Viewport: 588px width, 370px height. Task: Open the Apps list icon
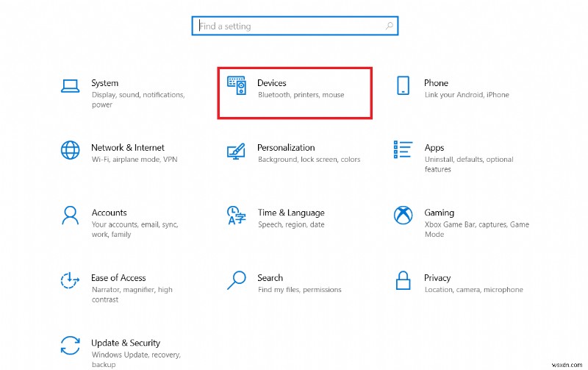coord(403,150)
